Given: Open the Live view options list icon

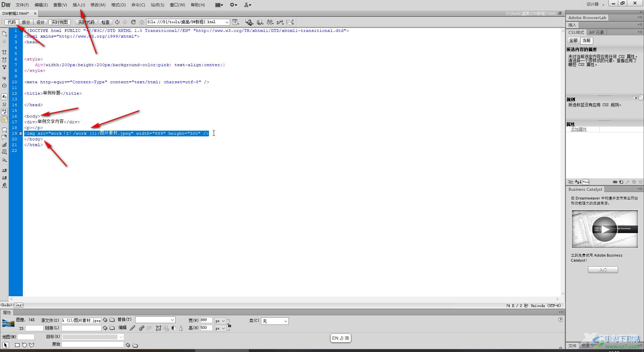Looking at the screenshot, I should [236, 22].
